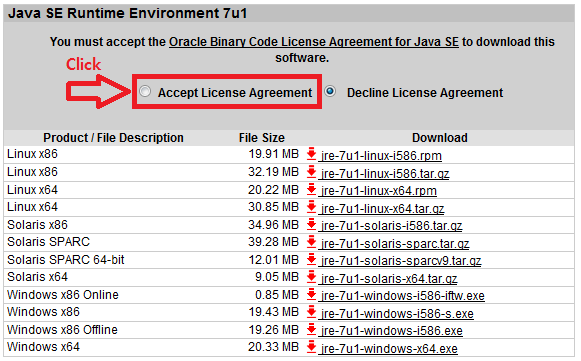Click download arrow icon for solaris-sparcv9.tar.gz
This screenshot has height=361, width=581.
[312, 259]
